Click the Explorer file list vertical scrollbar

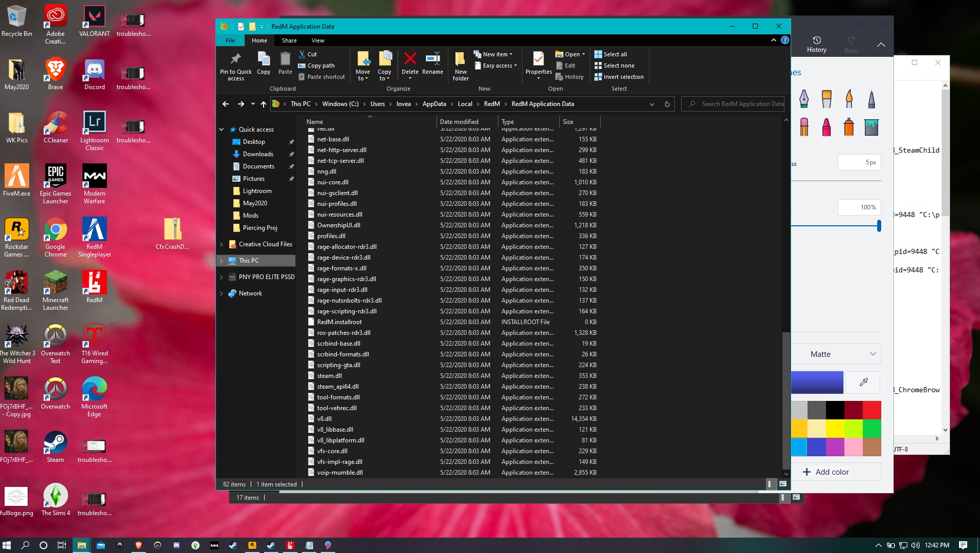(x=786, y=400)
